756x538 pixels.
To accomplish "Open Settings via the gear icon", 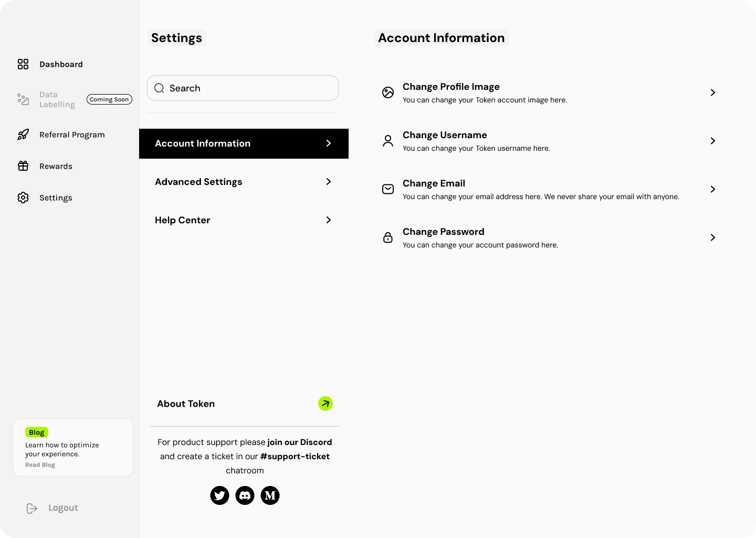I will (x=23, y=198).
